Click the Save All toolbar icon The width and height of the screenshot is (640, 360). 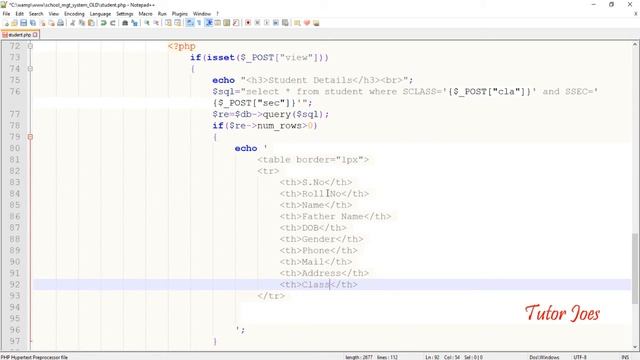click(33, 23)
